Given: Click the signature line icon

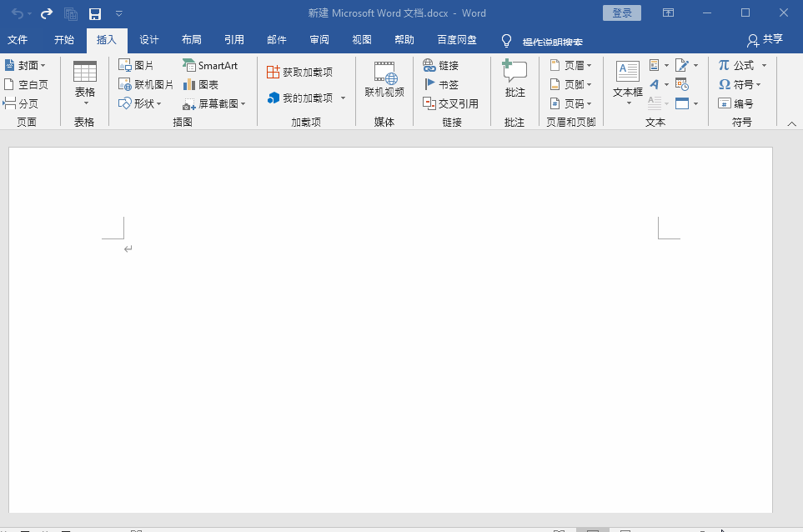Looking at the screenshot, I should point(681,65).
